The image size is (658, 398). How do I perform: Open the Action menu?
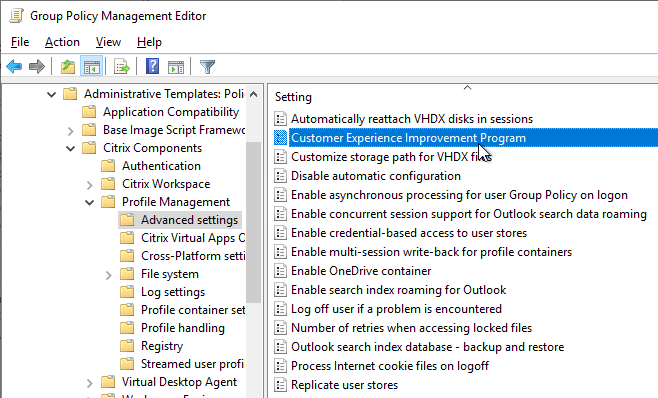[x=62, y=42]
